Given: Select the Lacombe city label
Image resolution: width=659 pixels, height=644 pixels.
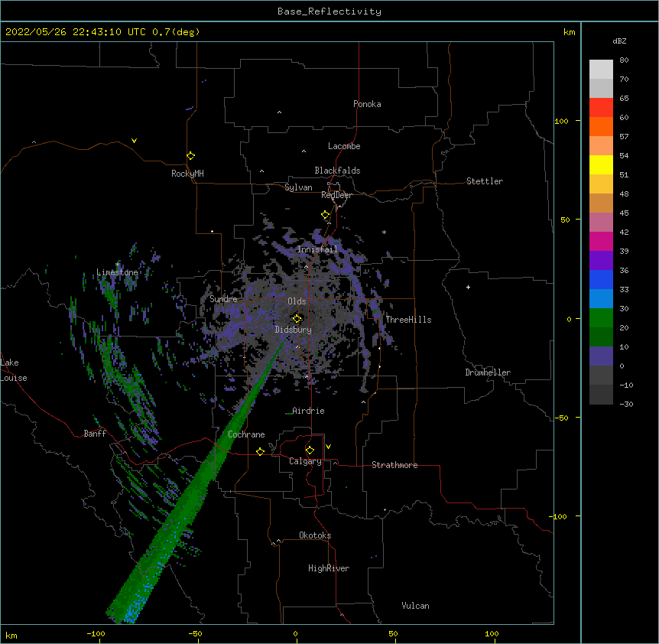Looking at the screenshot, I should tap(344, 146).
